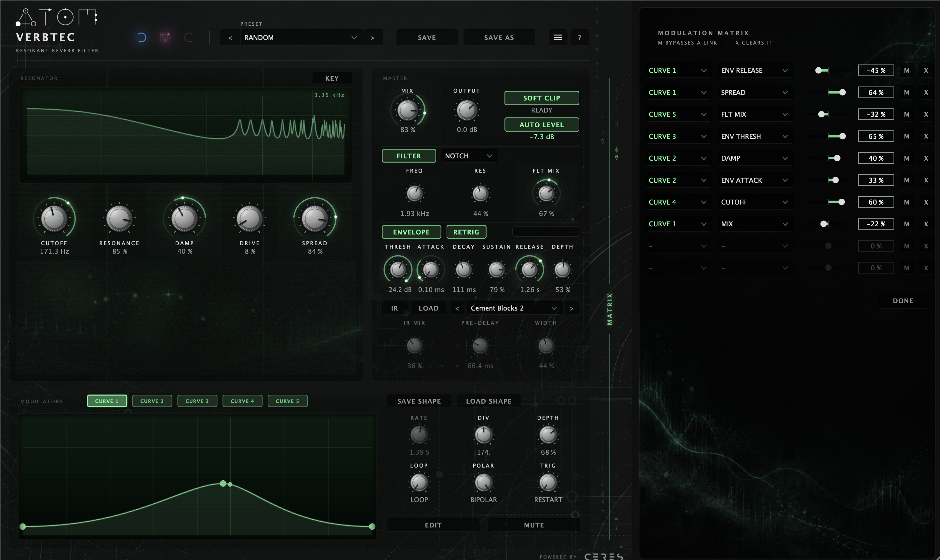Clear the ENV THRESH link with X

tap(926, 136)
